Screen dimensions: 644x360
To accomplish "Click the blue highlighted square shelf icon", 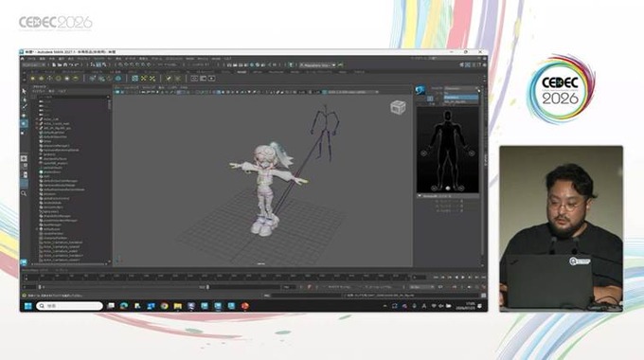I will (134, 78).
